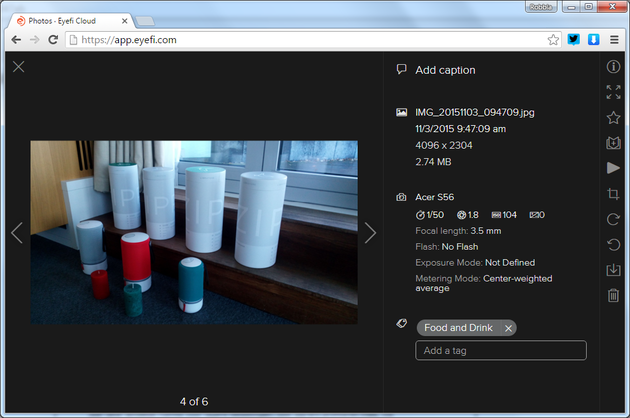Screen dimensions: 630x418
Task: Click the Add a tag field
Action: tap(500, 350)
